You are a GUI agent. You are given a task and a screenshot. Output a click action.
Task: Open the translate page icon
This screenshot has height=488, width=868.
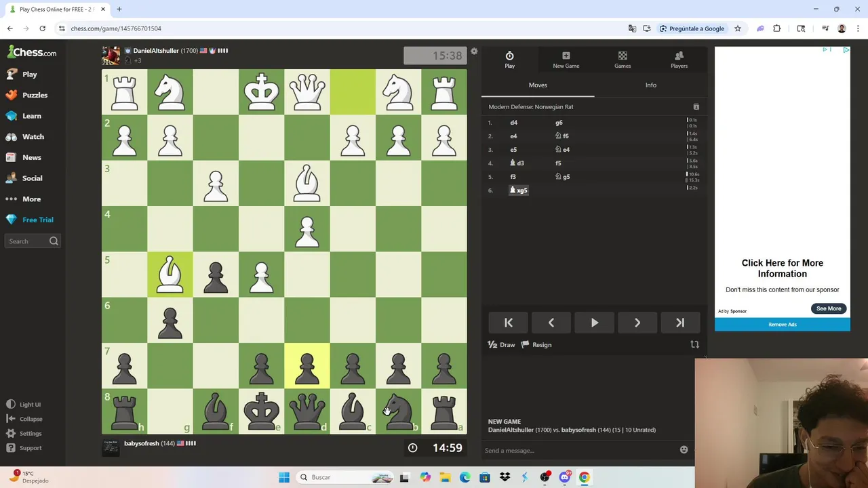tap(632, 28)
